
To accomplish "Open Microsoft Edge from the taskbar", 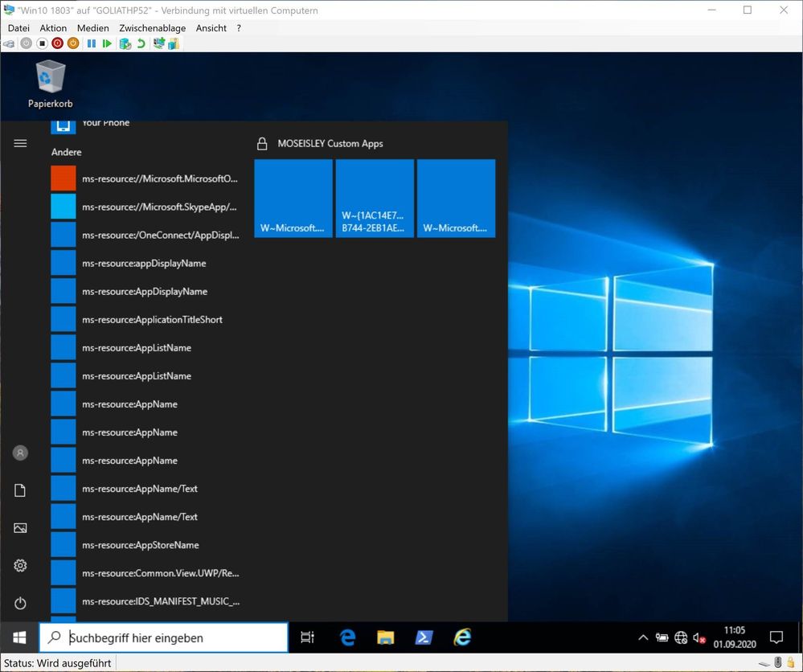I will [x=347, y=637].
